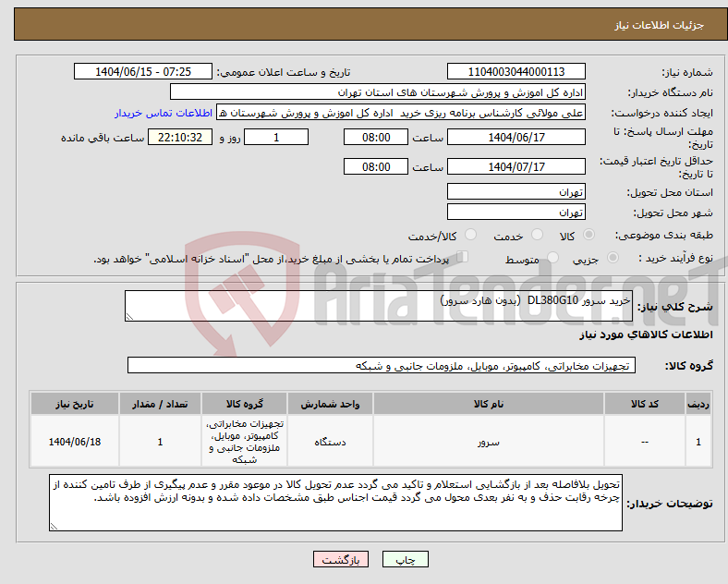Click buyer organization name field
This screenshot has height=584, width=728.
[x=378, y=91]
